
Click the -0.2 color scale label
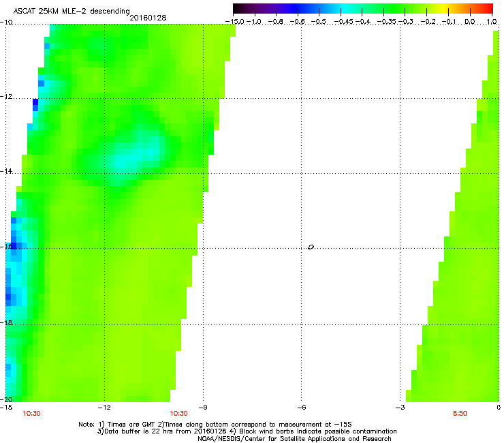[x=428, y=22]
